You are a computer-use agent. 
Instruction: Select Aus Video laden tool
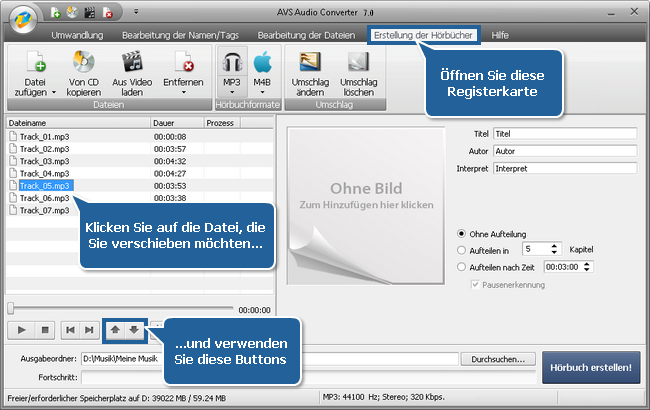pos(133,62)
